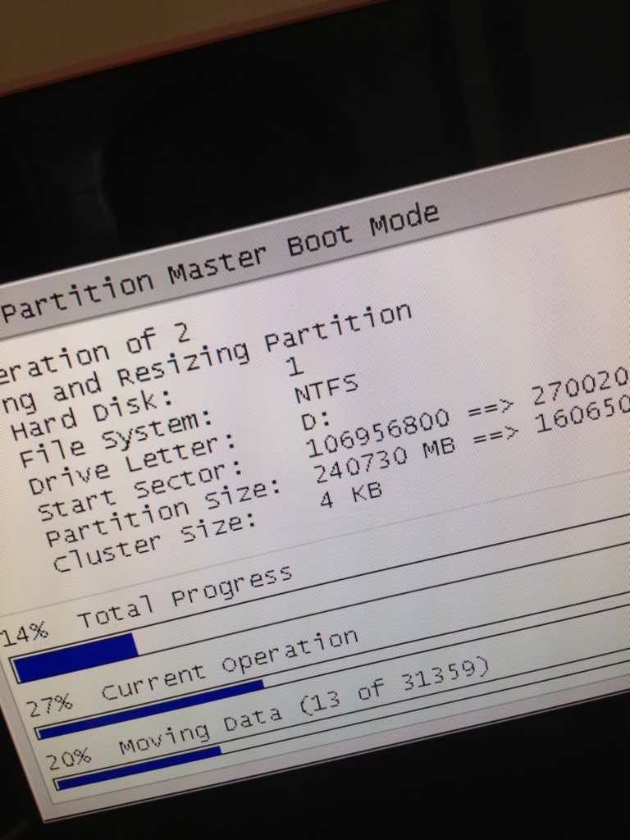The width and height of the screenshot is (630, 840).
Task: Click the Total Progress label
Action: [185, 596]
